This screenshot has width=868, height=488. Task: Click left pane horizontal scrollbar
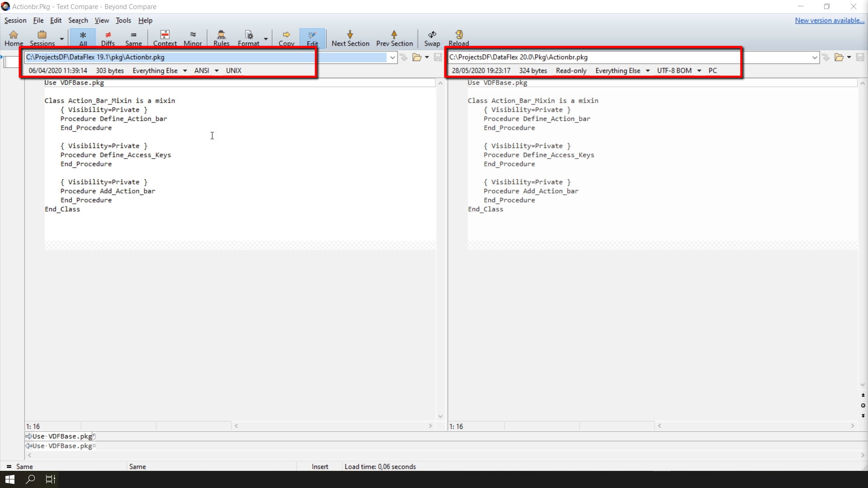click(333, 426)
